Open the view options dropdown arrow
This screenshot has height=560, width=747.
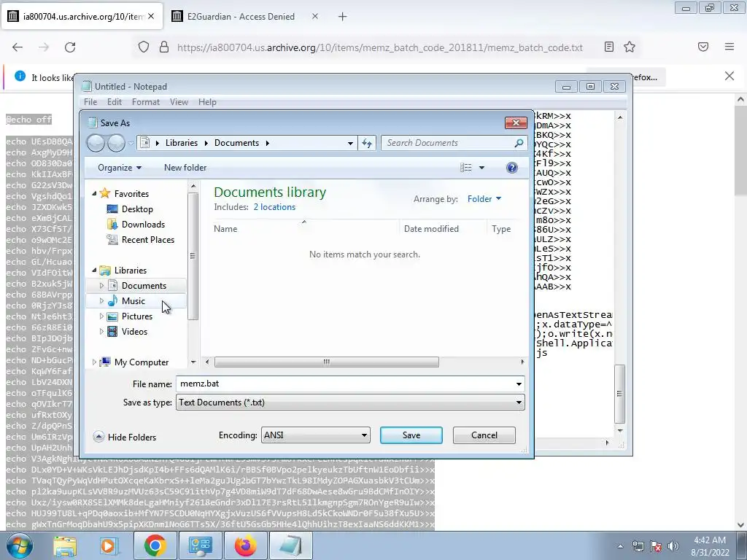481,168
